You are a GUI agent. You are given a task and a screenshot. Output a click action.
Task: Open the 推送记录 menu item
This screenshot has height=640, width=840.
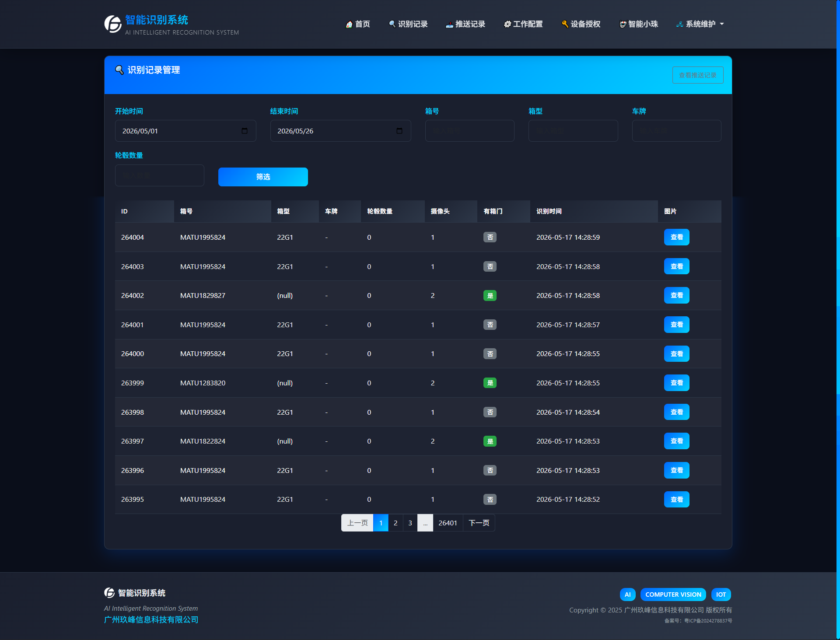pos(465,24)
